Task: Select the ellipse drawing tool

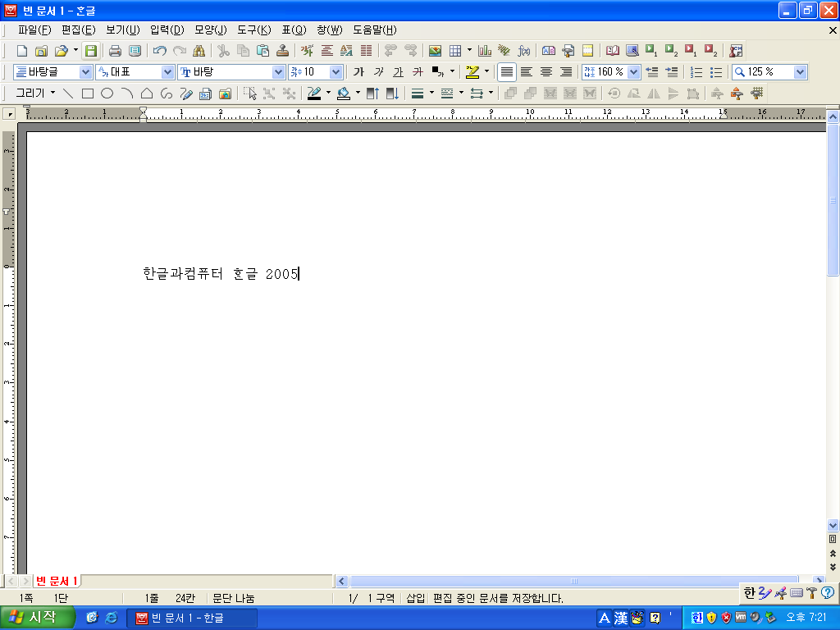Action: click(x=107, y=94)
